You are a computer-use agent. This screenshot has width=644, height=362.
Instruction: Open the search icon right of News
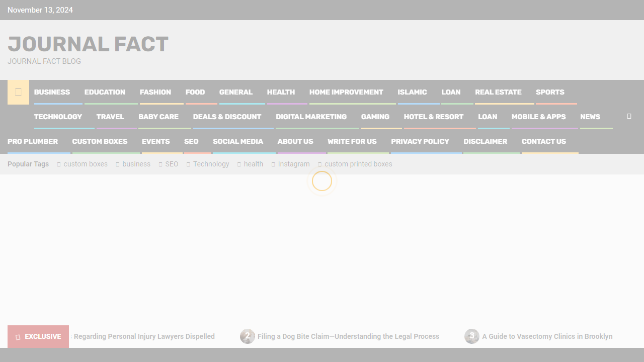[629, 116]
